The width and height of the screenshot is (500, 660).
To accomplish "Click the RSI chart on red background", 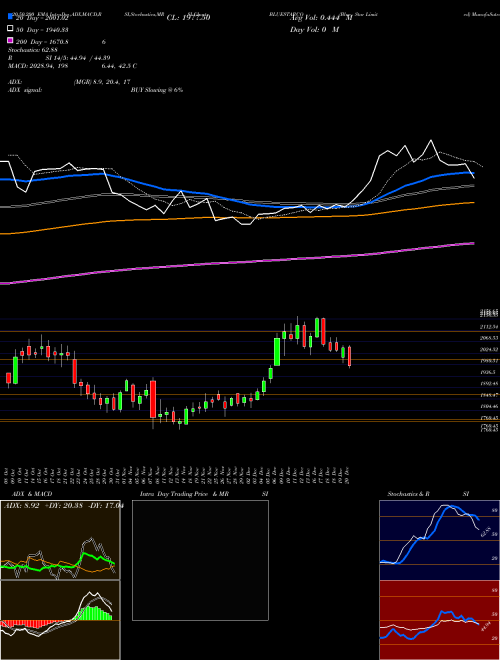I will pos(439,620).
